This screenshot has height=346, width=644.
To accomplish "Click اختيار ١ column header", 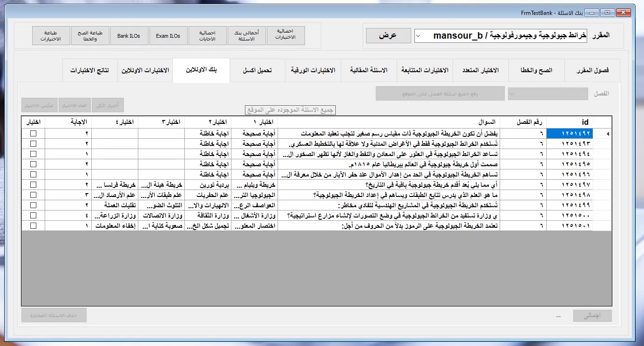I will pos(254,122).
